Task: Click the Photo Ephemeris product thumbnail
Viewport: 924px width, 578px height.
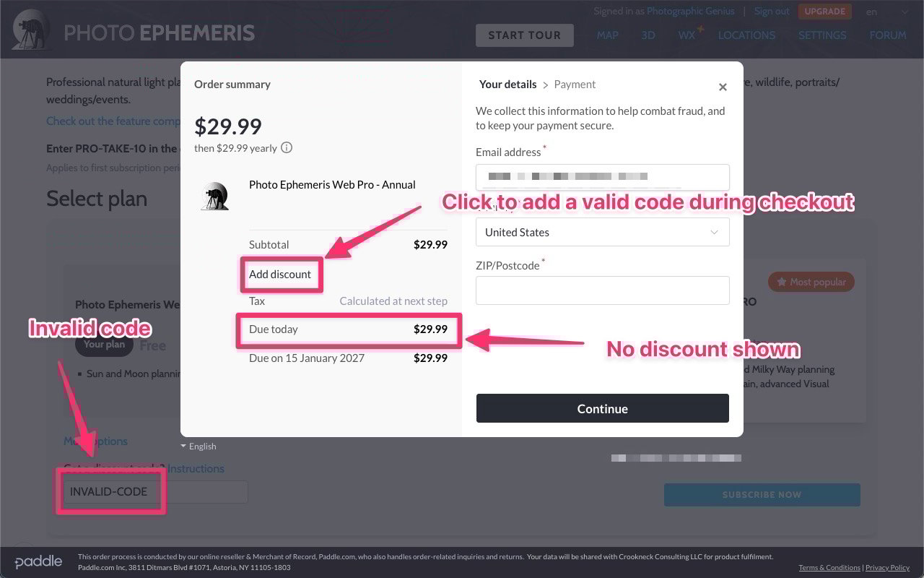Action: point(215,195)
